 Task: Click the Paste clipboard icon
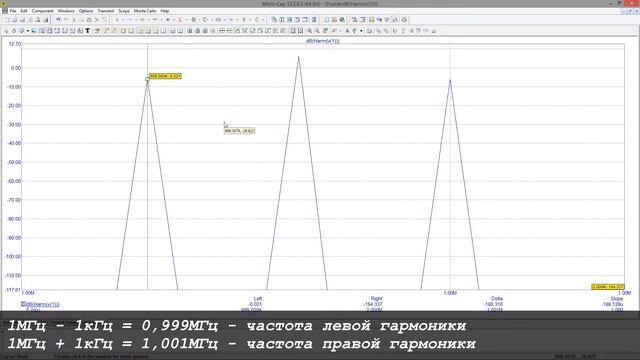[89, 20]
